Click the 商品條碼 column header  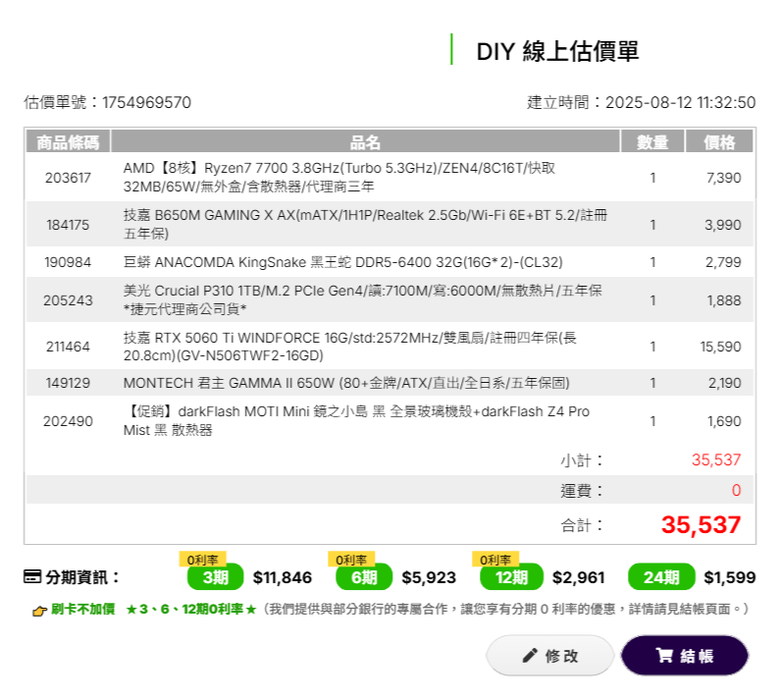[x=68, y=142]
